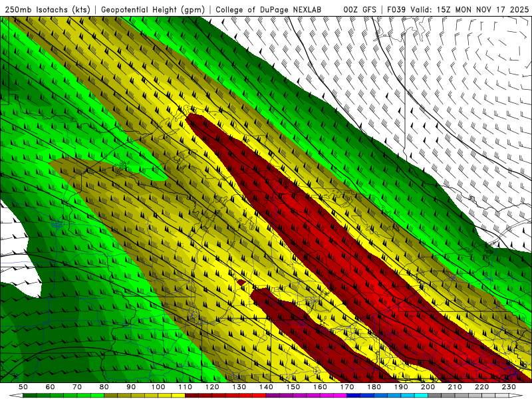Click the '110' label on the isotach scale
The height and width of the screenshot is (399, 532).
pyautogui.click(x=185, y=387)
